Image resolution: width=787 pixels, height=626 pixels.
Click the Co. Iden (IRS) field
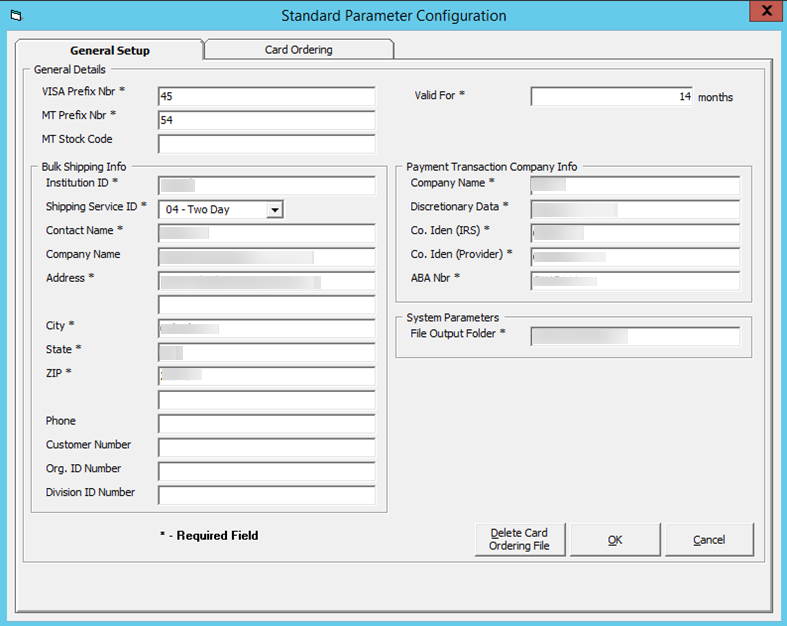click(x=635, y=233)
